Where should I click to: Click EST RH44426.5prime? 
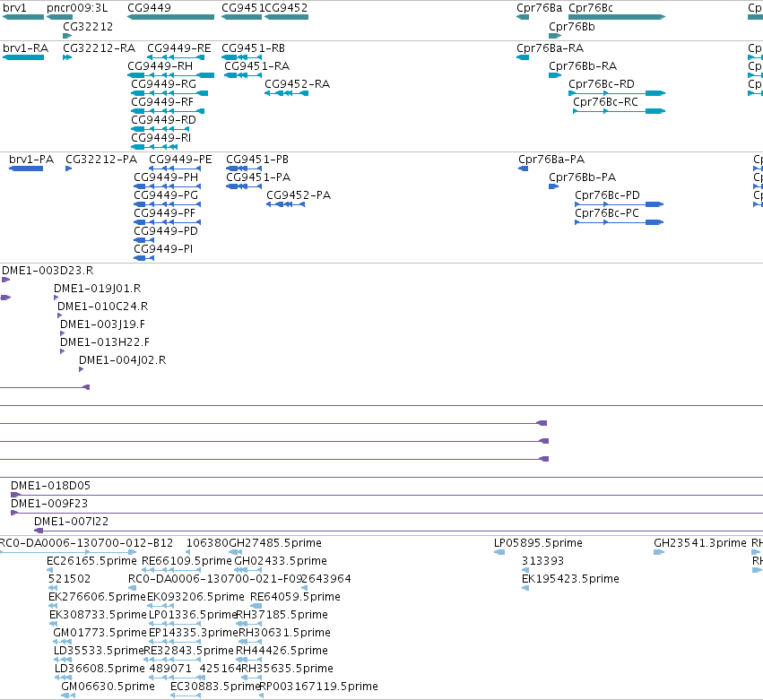coord(282,651)
